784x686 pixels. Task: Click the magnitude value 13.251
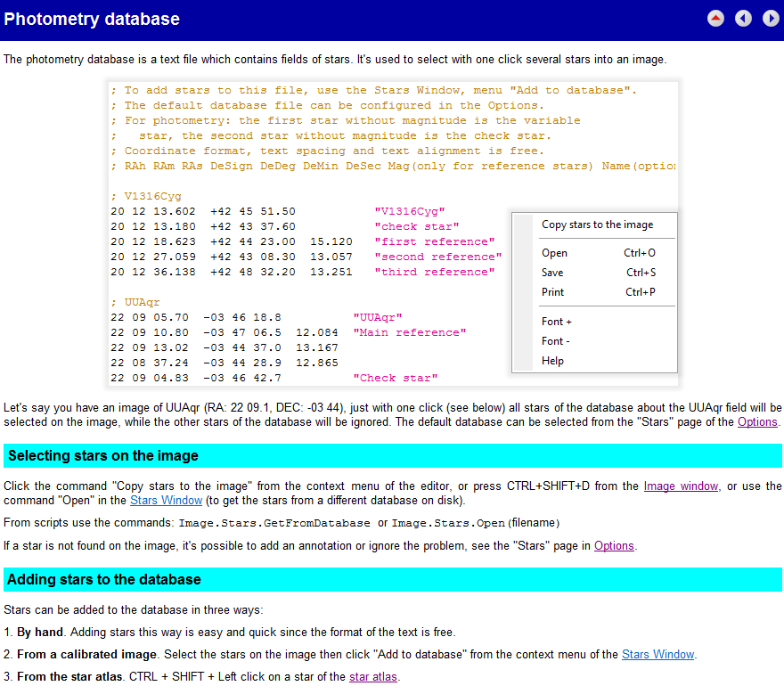click(x=331, y=272)
